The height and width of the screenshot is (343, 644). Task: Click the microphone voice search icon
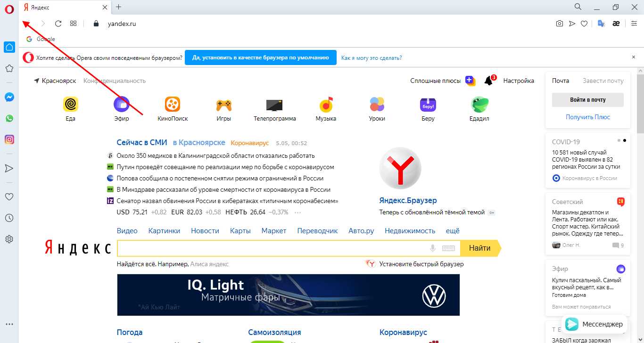point(432,248)
